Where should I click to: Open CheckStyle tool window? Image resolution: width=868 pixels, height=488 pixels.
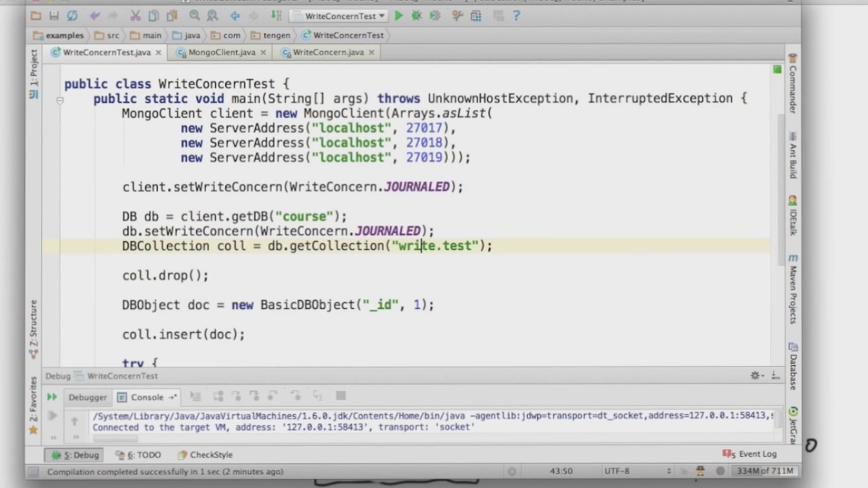[x=205, y=455]
